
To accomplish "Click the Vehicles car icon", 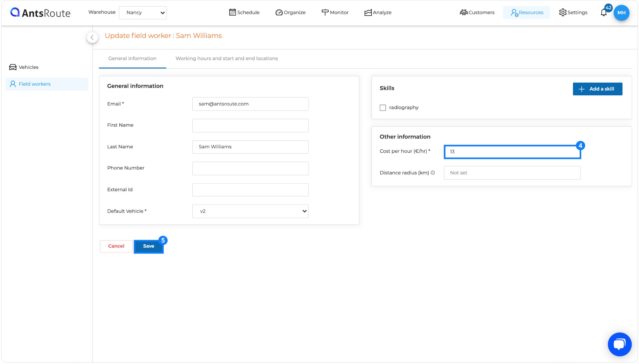I will [13, 67].
